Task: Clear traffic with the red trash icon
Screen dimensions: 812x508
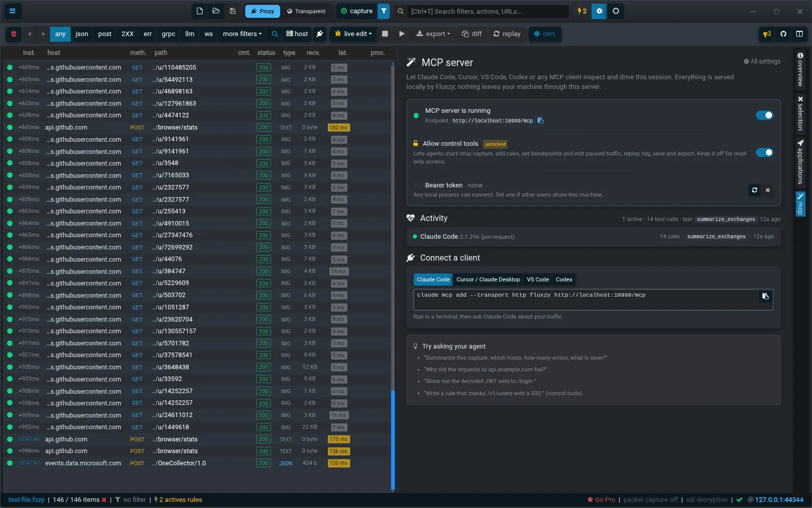Action: 14,34
